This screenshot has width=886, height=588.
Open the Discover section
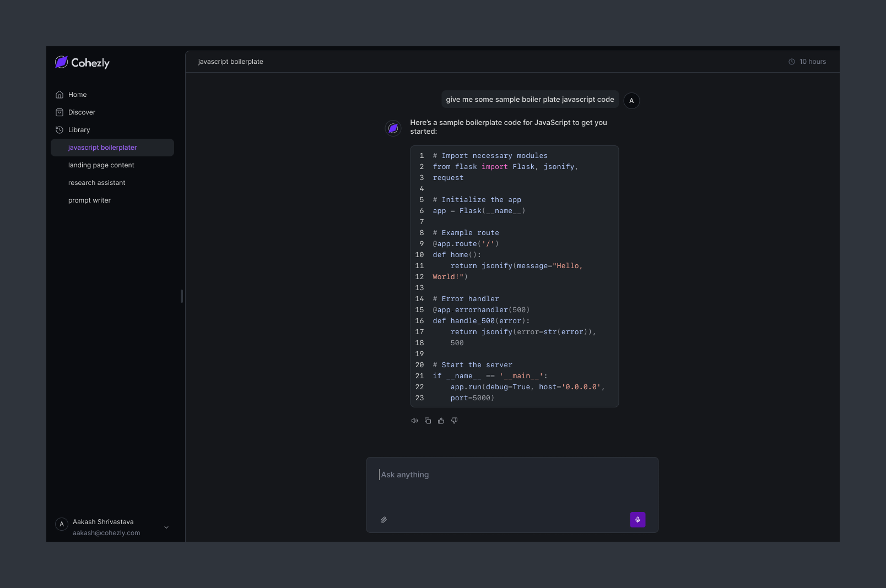point(82,112)
